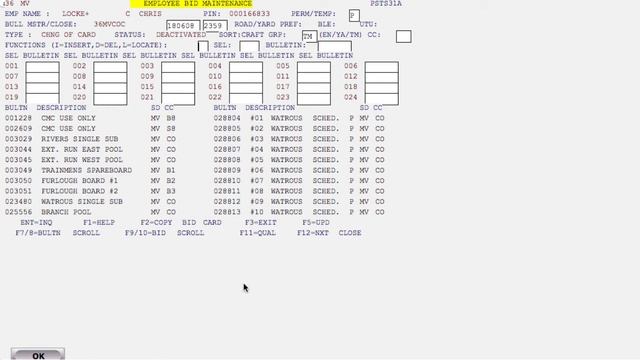
Task: Click bulletin selection box 008
Action: [x=110, y=77]
